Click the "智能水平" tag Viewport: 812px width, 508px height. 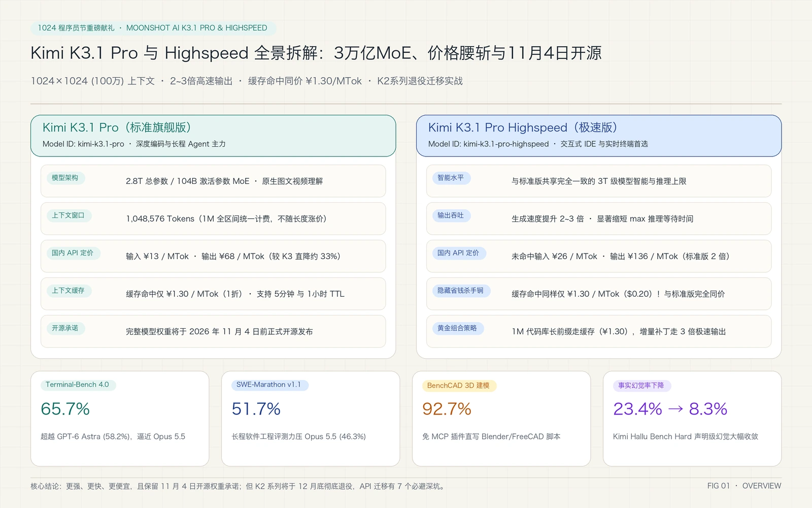point(451,178)
